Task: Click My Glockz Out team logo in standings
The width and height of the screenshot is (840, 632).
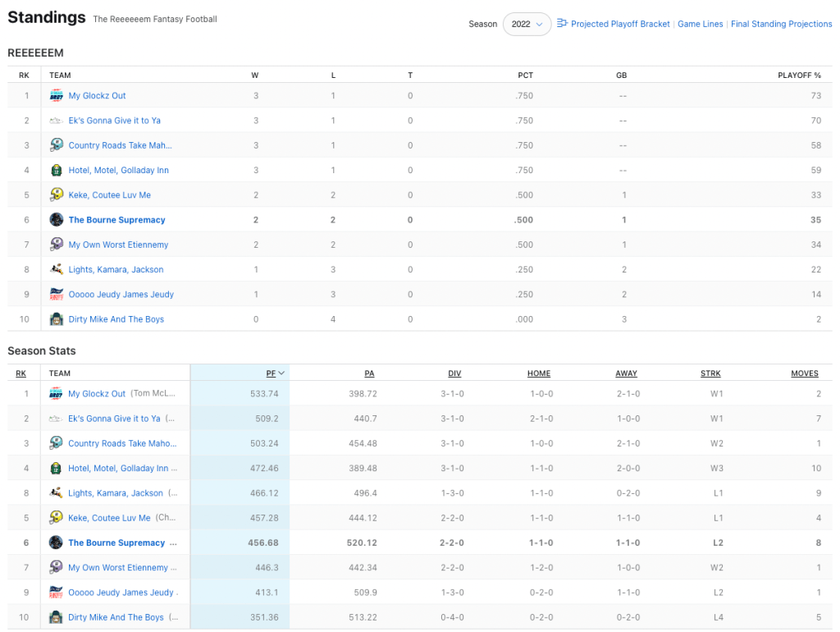Action: [57, 96]
